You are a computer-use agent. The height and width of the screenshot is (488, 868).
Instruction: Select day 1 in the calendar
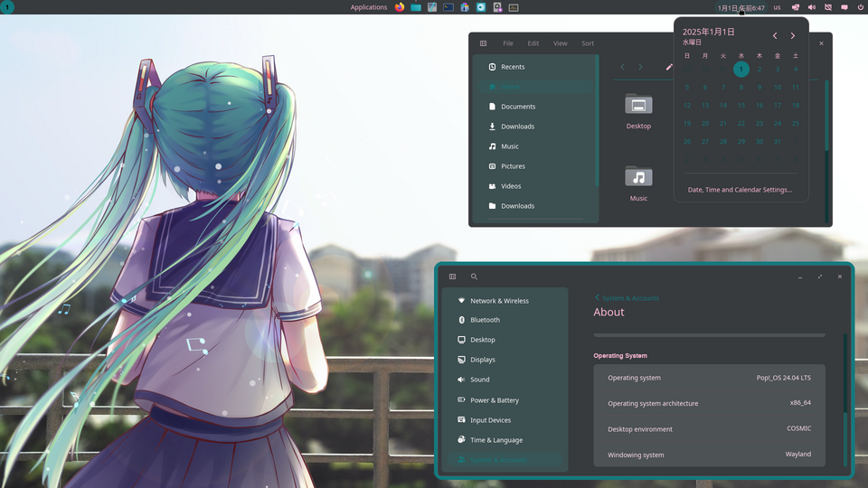click(741, 70)
